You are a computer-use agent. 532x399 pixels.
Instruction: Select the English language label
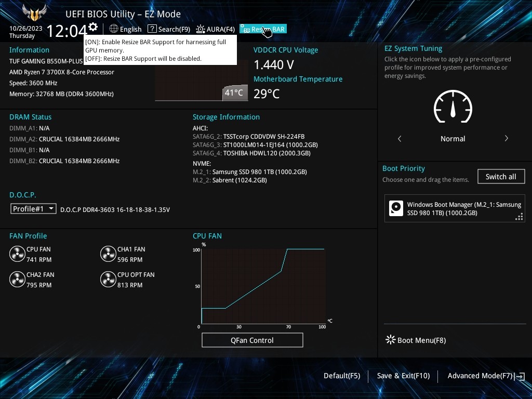click(130, 29)
